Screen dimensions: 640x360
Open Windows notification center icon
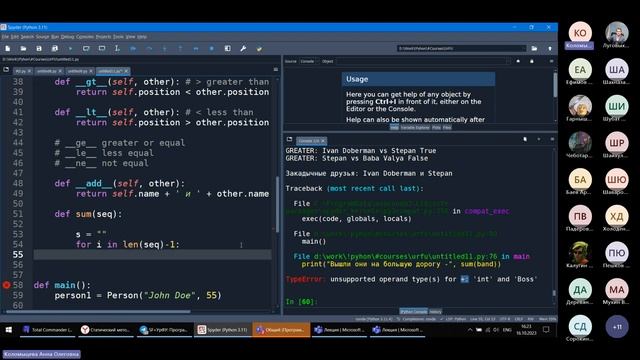[x=546, y=330]
